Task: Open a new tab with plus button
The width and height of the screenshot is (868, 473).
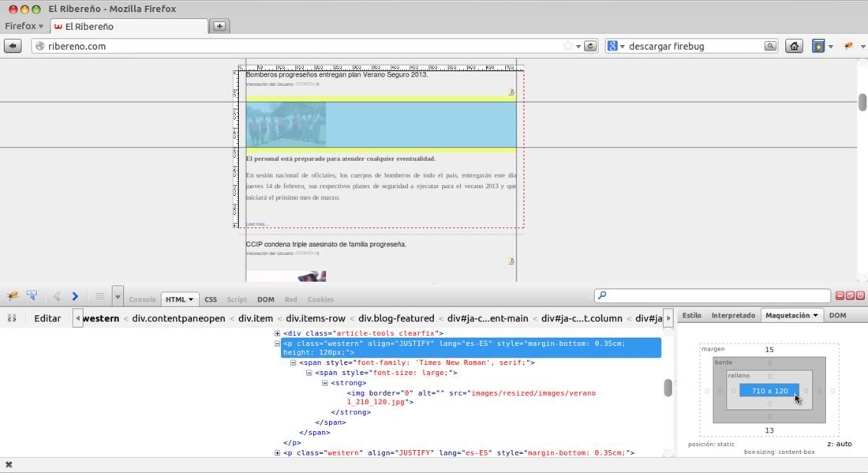Action: coord(219,26)
